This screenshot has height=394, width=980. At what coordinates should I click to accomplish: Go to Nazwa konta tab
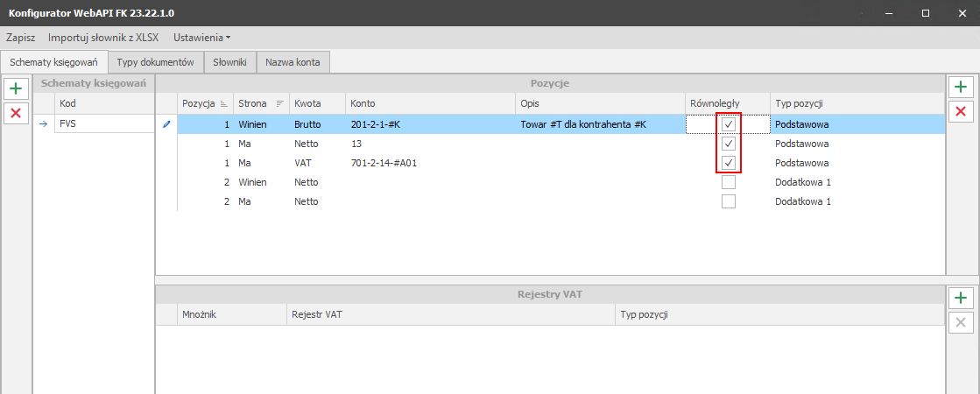[293, 62]
